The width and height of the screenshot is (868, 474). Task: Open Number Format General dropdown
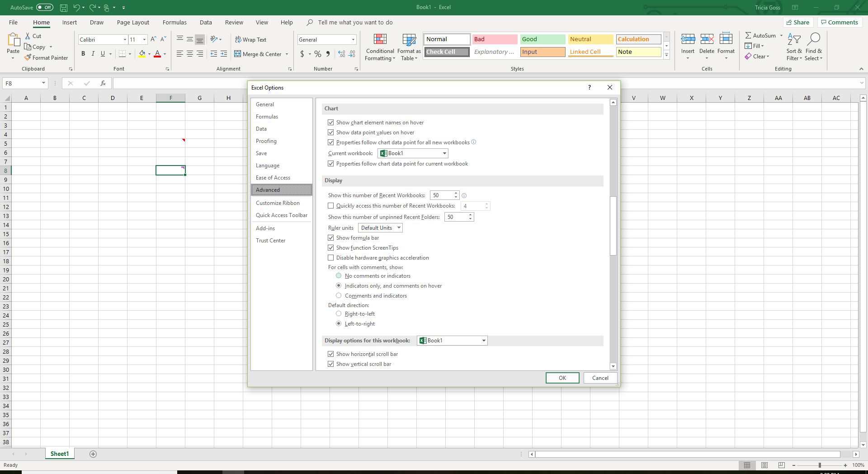(353, 40)
